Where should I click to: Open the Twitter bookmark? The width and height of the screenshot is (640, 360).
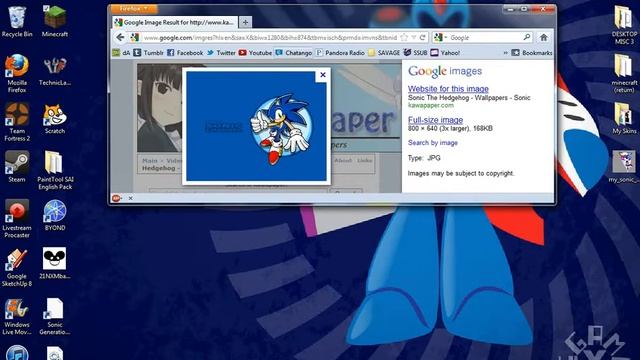(x=221, y=53)
